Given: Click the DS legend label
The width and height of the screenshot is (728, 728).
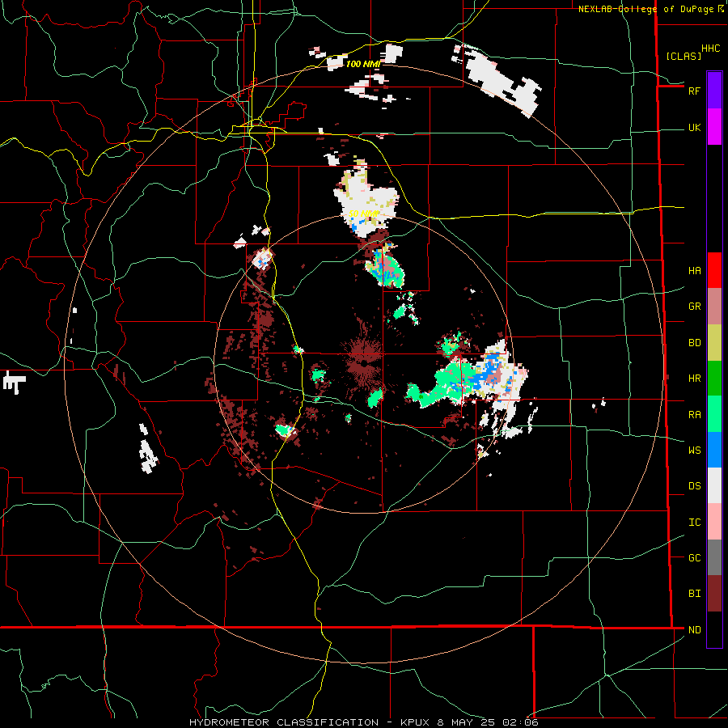Looking at the screenshot, I should point(694,486).
